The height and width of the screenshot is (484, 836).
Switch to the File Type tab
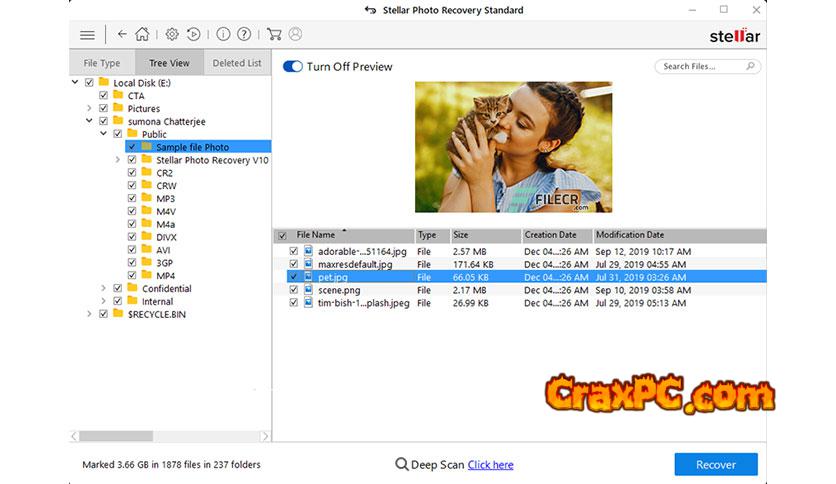pyautogui.click(x=102, y=63)
